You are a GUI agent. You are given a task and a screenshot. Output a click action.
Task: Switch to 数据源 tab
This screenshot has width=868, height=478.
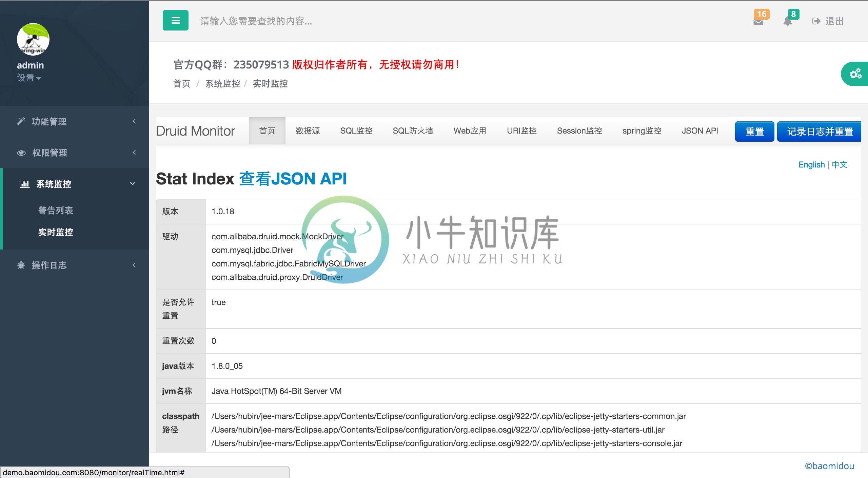tap(308, 131)
